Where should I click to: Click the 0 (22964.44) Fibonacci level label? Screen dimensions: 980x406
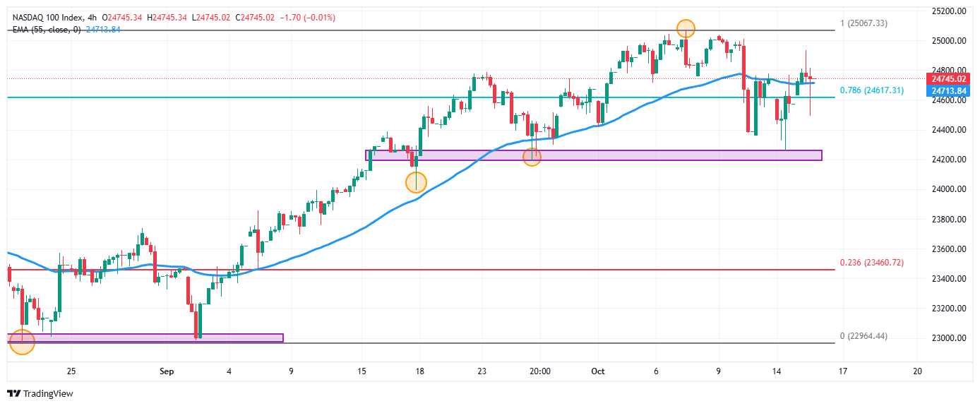864,336
